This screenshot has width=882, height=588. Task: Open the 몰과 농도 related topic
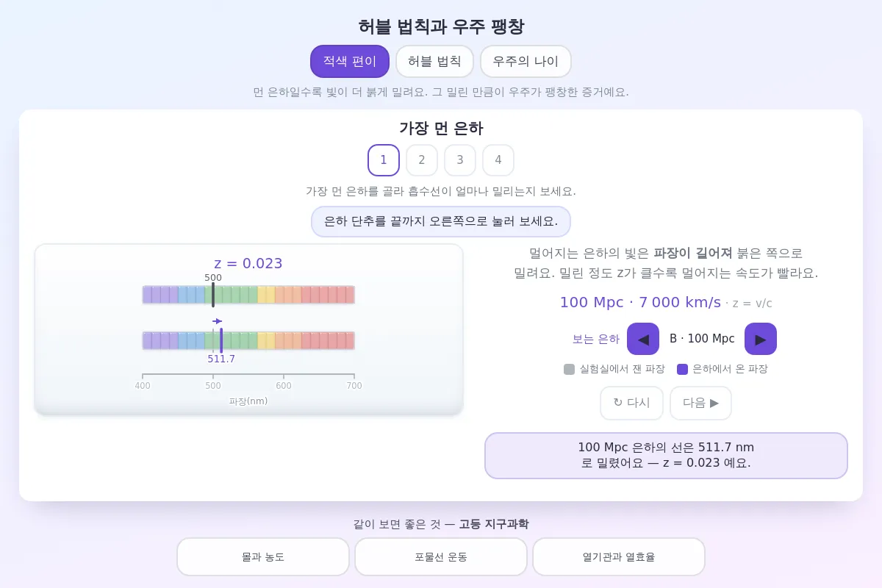pos(263,556)
